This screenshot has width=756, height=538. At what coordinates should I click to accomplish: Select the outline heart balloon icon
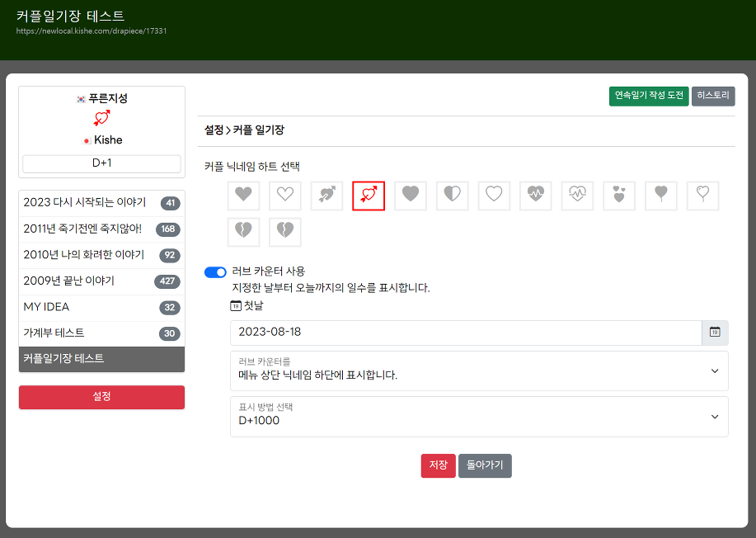[702, 196]
